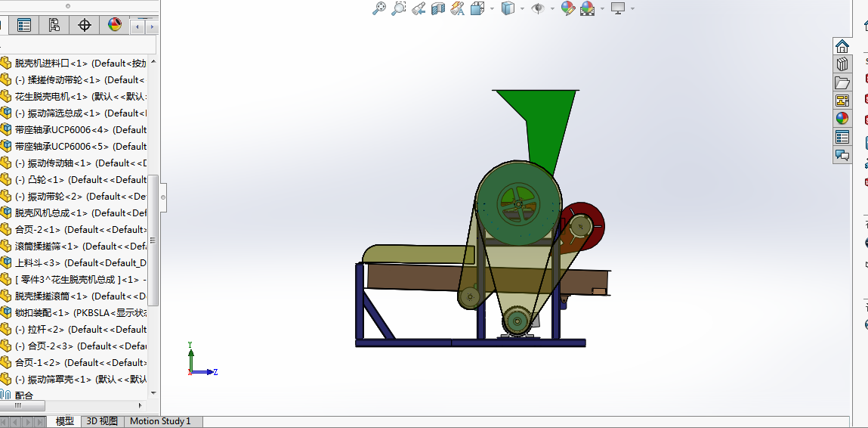Screen dimensions: 868x428
Task: Open the SolidWorks Forum chat tab
Action: [x=842, y=155]
